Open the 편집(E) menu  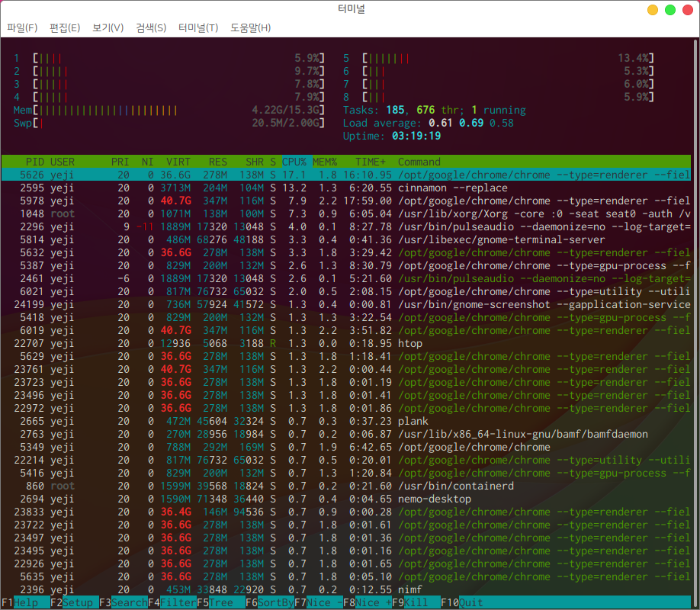point(65,28)
